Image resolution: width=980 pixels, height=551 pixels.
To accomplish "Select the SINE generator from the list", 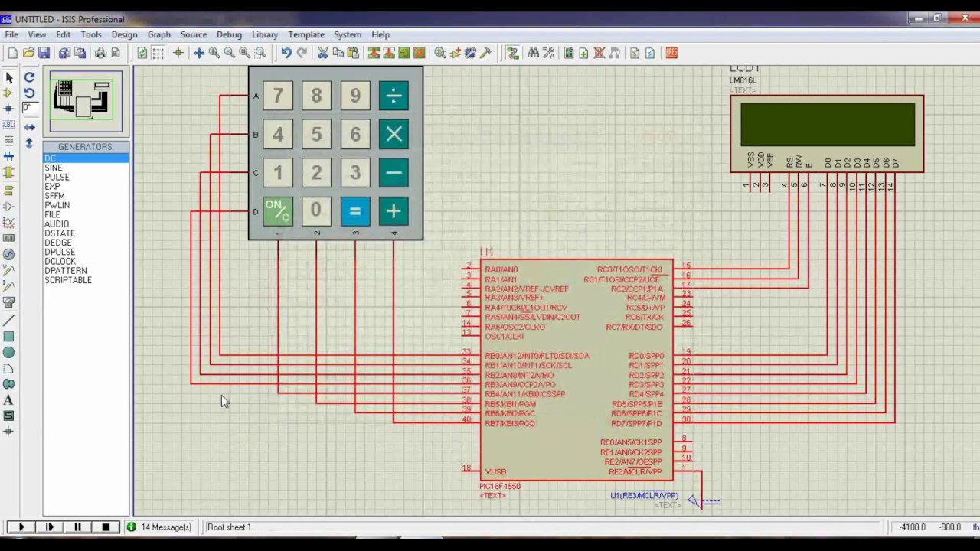I will [x=86, y=168].
